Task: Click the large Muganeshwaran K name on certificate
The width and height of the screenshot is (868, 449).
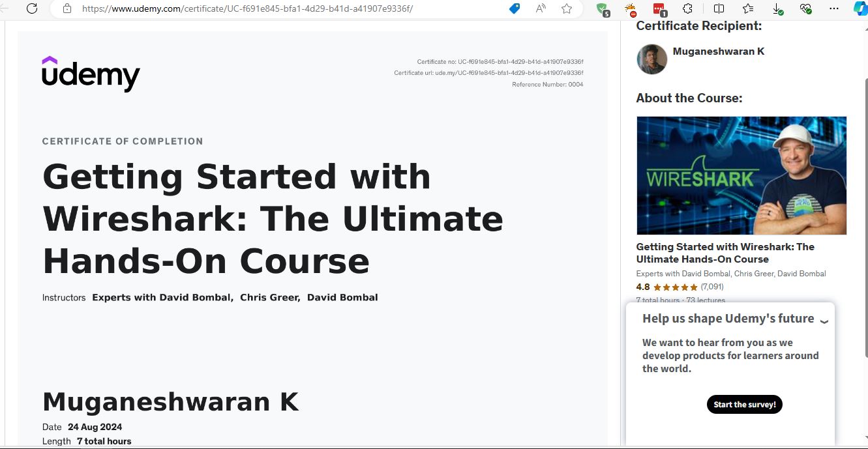Action: coord(170,402)
